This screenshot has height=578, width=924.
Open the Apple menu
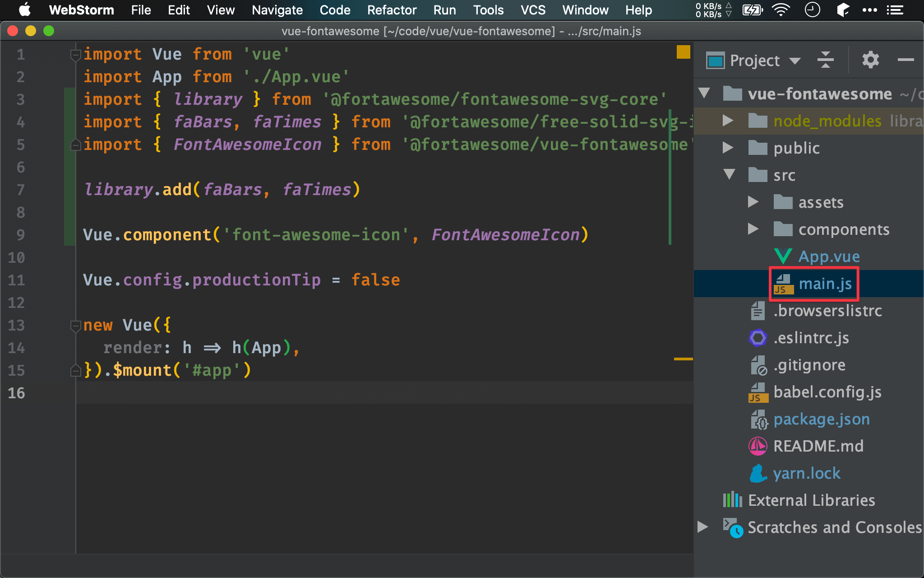pyautogui.click(x=24, y=9)
